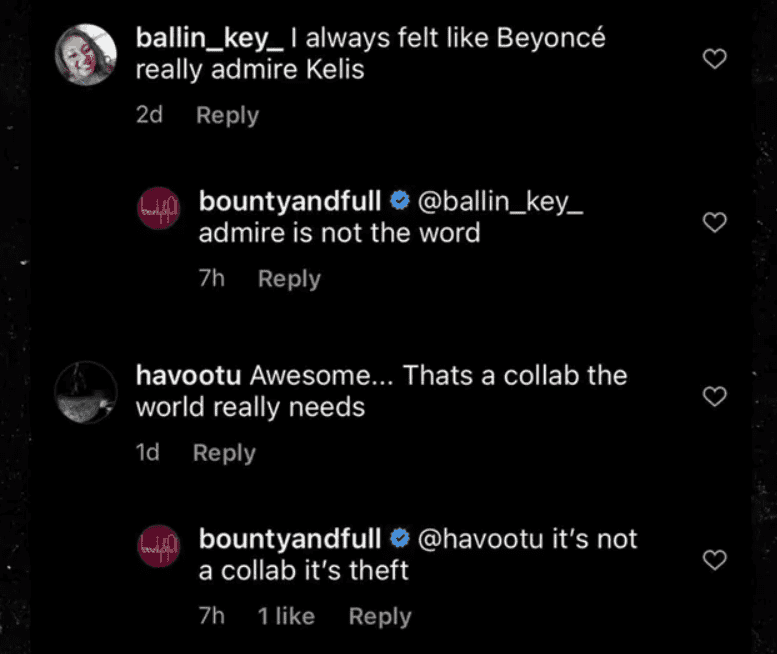Open ballin_key_ username link
777x654 pixels.
click(x=210, y=40)
